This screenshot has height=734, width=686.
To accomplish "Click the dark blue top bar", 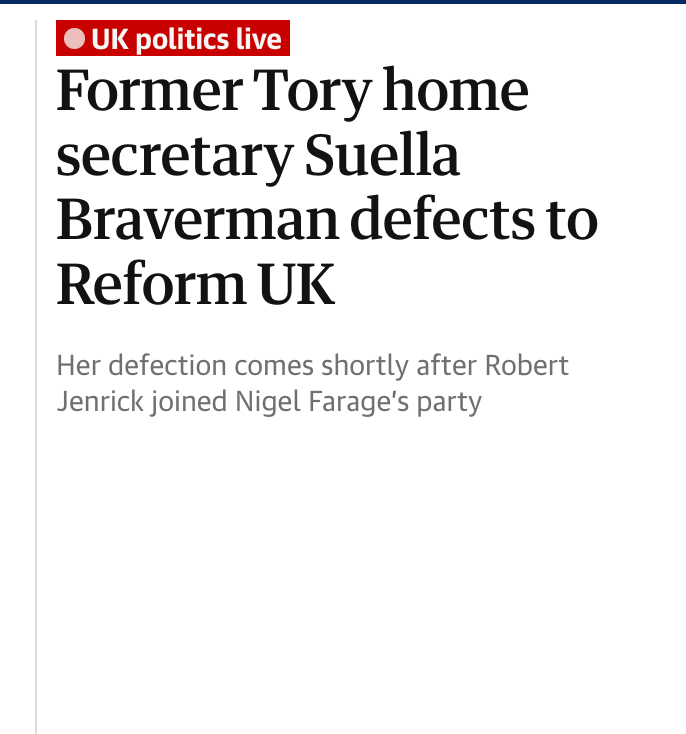I will click(343, 2).
